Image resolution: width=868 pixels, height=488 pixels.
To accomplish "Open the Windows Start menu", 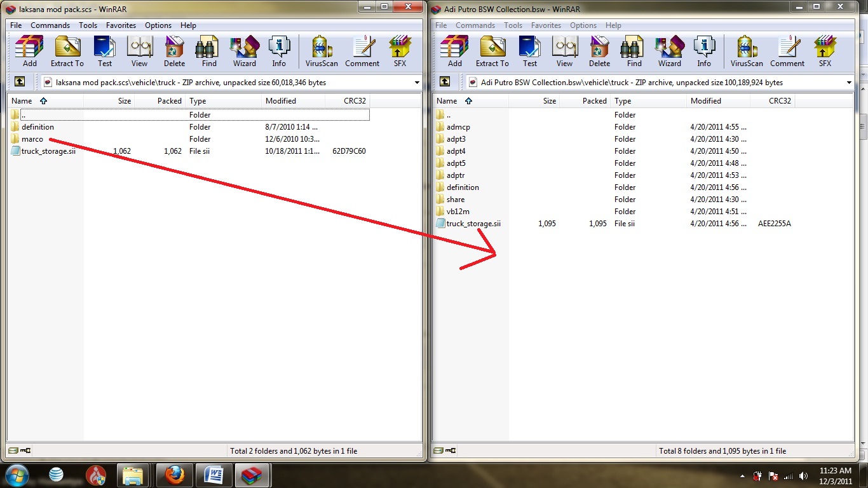I will [x=17, y=475].
